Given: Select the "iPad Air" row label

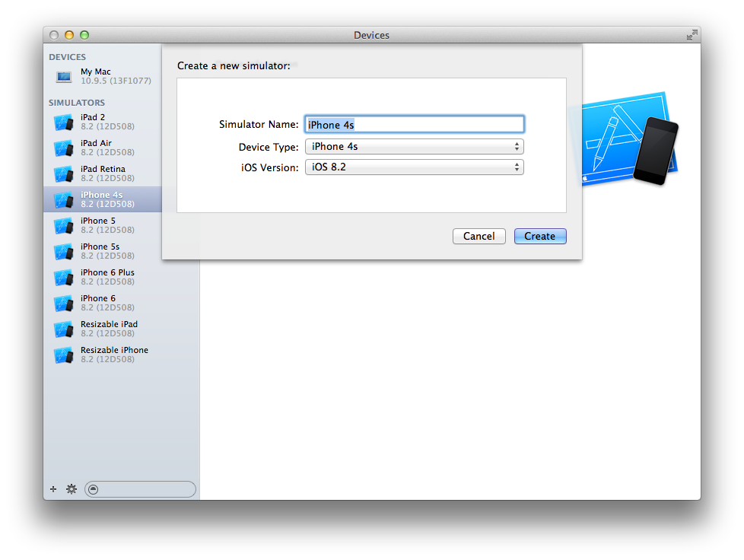Looking at the screenshot, I should pyautogui.click(x=96, y=143).
